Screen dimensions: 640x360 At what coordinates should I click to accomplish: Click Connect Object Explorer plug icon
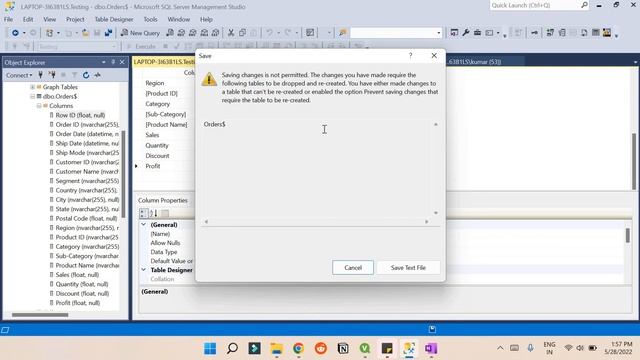click(x=40, y=75)
